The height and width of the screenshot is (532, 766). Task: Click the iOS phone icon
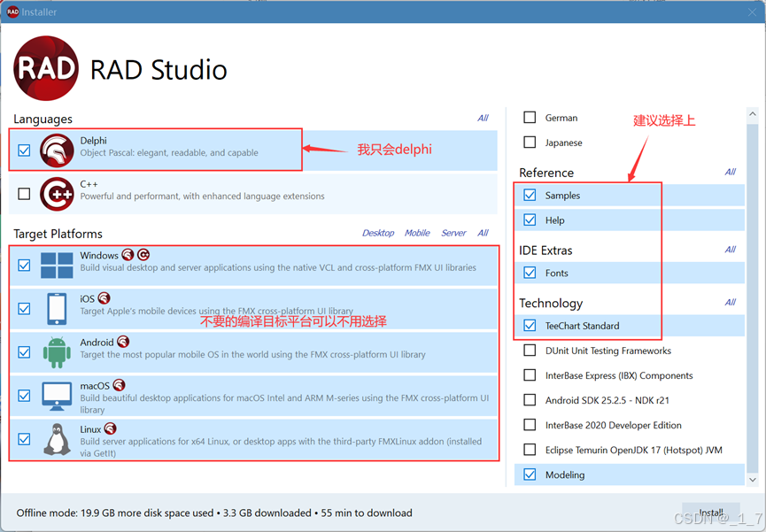point(57,309)
